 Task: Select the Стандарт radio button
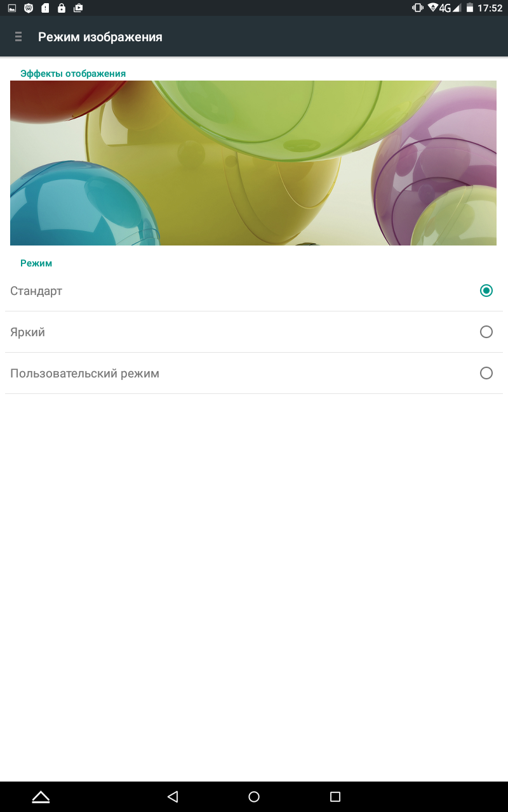(x=486, y=291)
